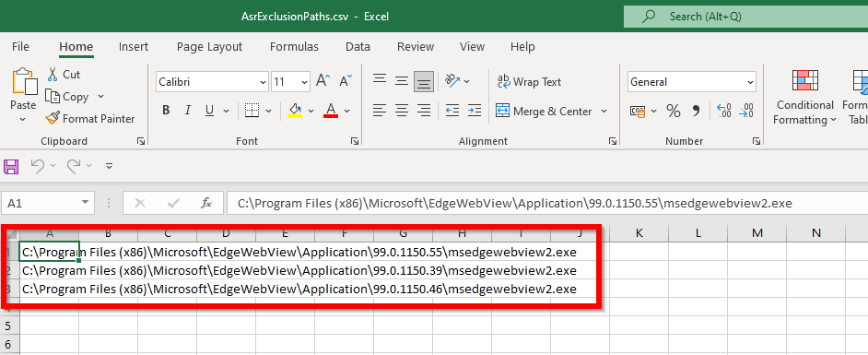The width and height of the screenshot is (868, 355).
Task: Expand font color palette arrow
Action: (346, 111)
